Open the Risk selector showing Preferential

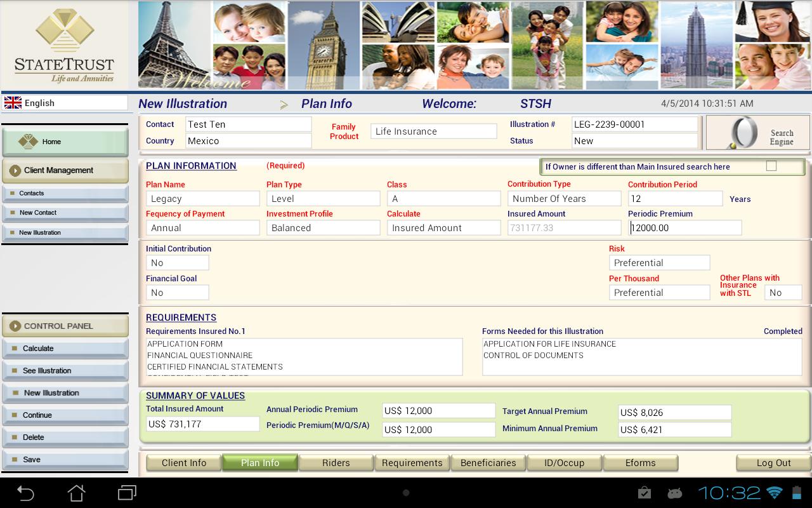coord(659,262)
